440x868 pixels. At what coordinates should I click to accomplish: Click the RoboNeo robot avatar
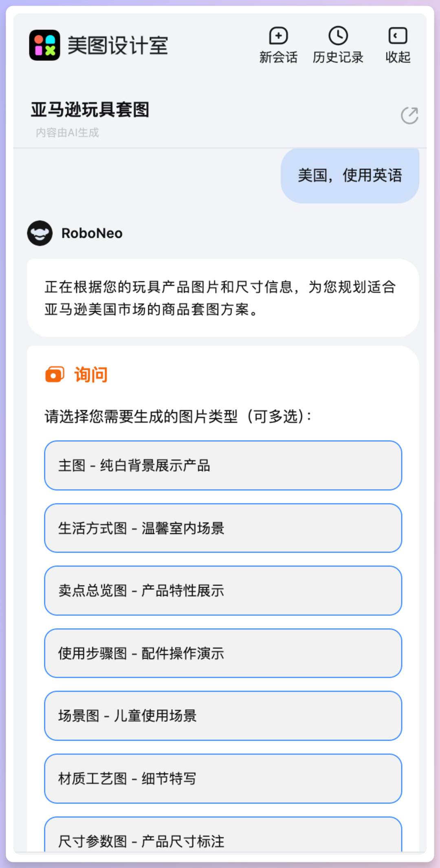[x=40, y=234]
